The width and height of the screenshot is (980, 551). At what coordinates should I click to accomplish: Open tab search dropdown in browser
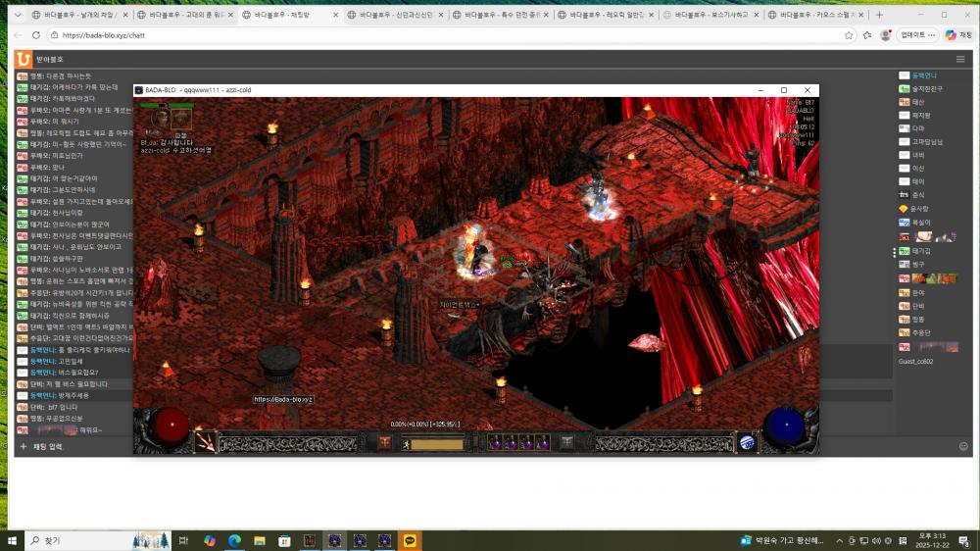coord(18,16)
